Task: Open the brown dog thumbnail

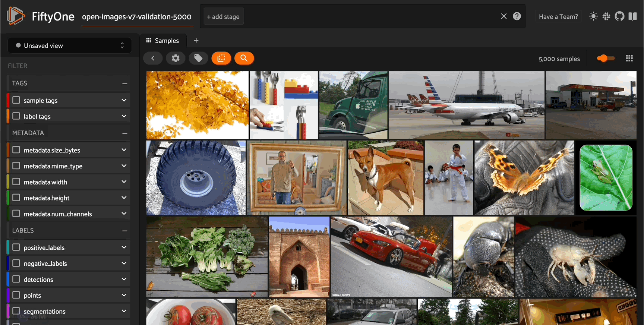Action: pyautogui.click(x=386, y=178)
